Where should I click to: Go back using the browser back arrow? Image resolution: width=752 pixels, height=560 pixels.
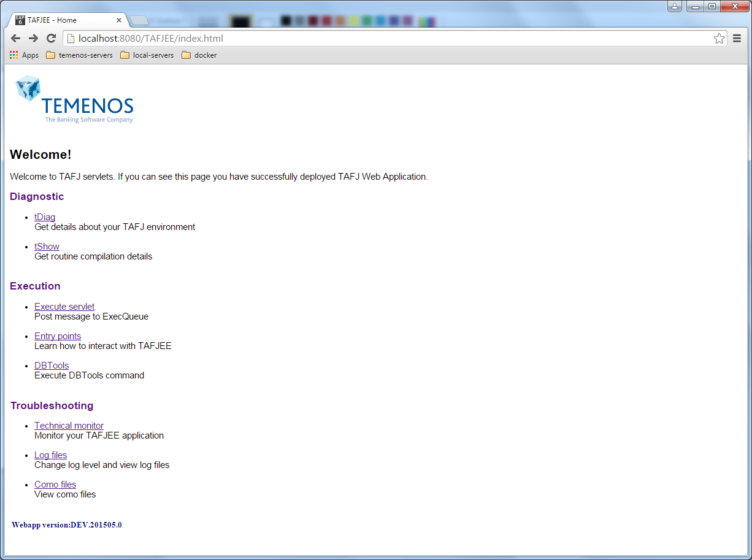pos(16,39)
